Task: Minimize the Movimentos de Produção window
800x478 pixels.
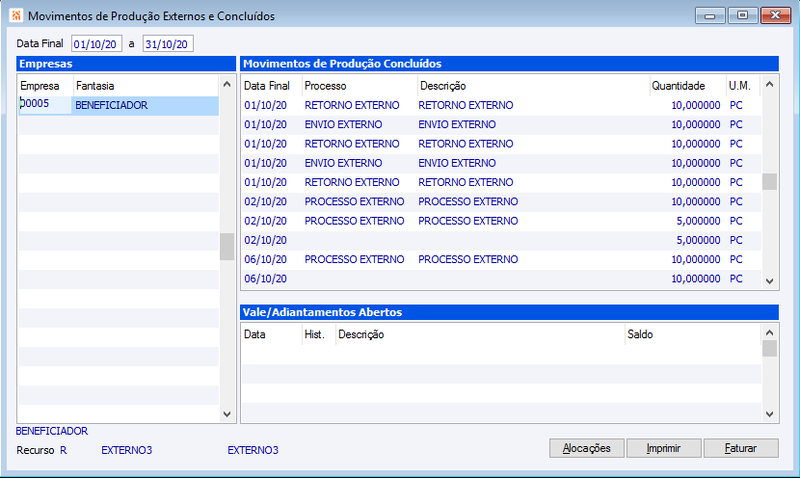Action: [x=710, y=16]
